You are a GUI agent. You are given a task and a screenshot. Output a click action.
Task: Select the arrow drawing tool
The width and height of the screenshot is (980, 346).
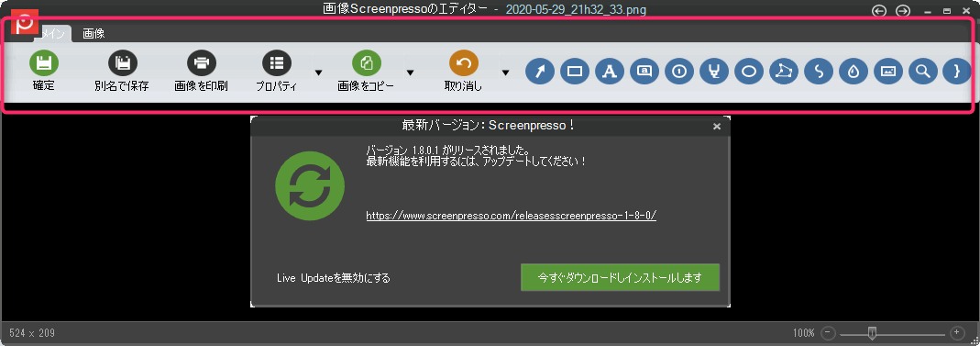[540, 72]
